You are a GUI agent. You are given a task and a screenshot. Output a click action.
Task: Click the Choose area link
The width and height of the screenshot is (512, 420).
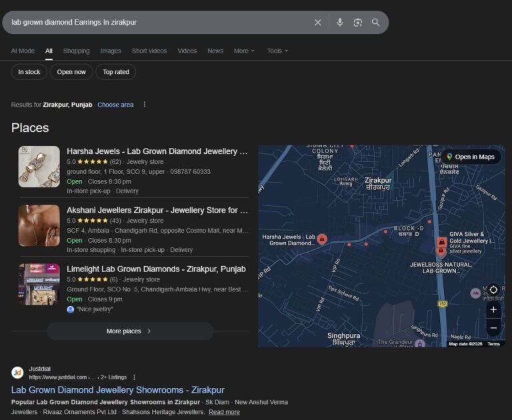[x=115, y=105]
